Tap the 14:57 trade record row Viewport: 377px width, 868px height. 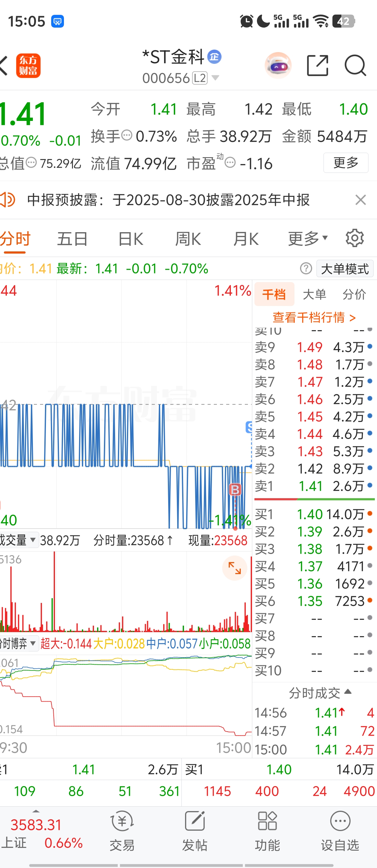(x=314, y=731)
